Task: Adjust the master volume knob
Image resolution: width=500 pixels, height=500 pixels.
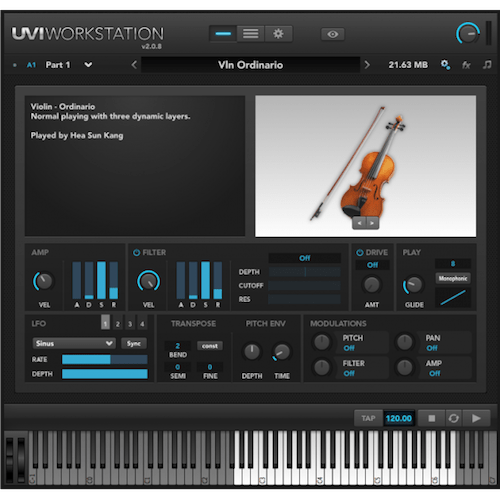Action: [x=468, y=33]
